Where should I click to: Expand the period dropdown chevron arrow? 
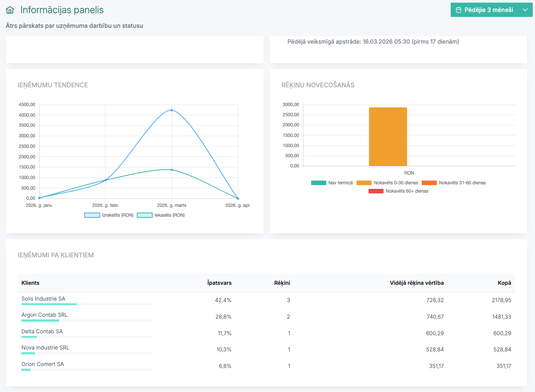pyautogui.click(x=525, y=10)
